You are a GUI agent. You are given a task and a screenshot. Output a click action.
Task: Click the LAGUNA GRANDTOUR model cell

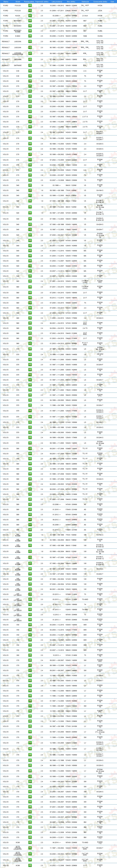click(18, 53)
